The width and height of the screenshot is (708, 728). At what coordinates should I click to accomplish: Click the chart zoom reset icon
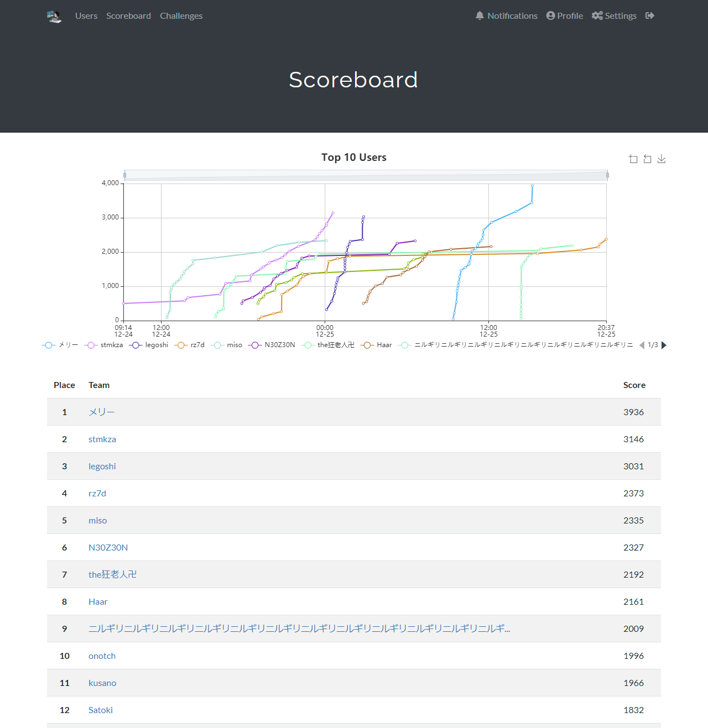647,159
